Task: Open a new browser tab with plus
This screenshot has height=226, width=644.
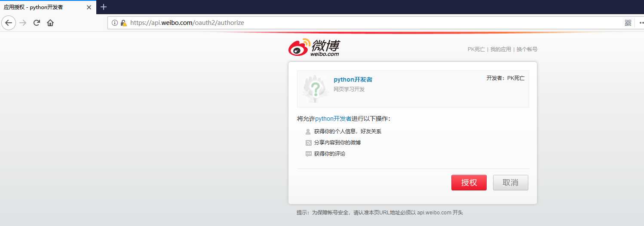Action: pos(104,7)
